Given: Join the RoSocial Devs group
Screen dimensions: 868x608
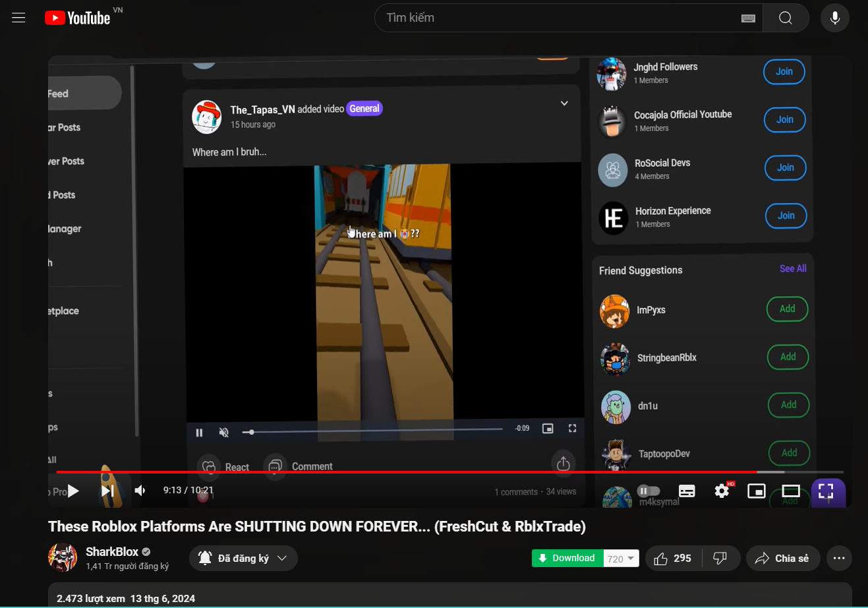Looking at the screenshot, I should tap(786, 168).
